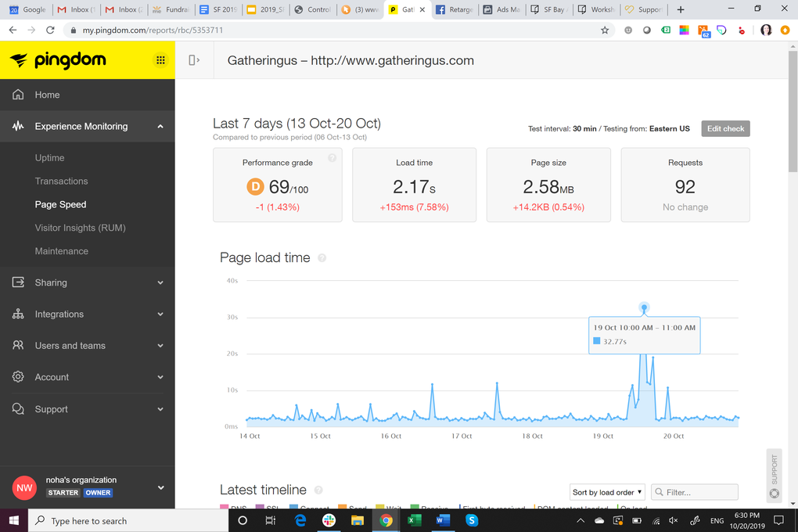Open the vertical Support widget tab
This screenshot has width=798, height=532.
774,476
